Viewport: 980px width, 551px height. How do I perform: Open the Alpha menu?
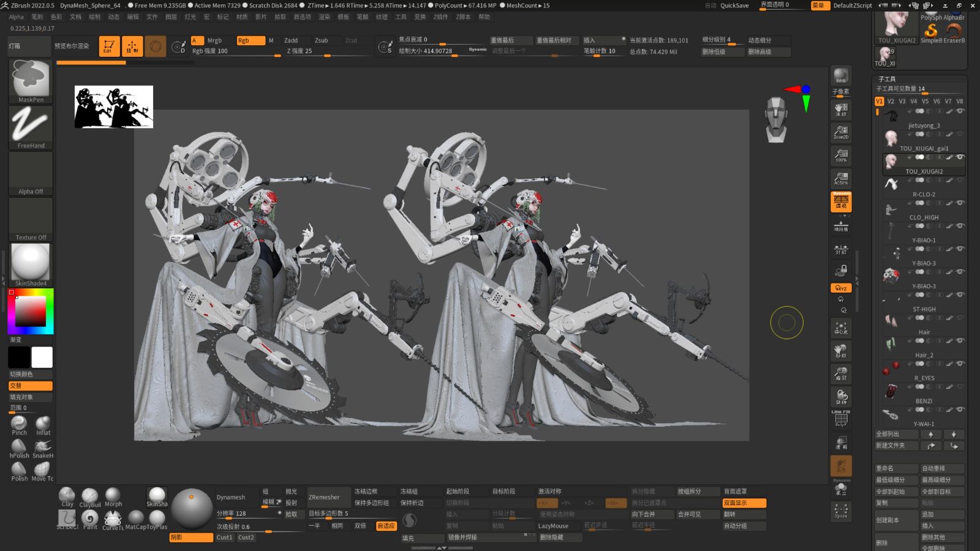click(x=16, y=17)
